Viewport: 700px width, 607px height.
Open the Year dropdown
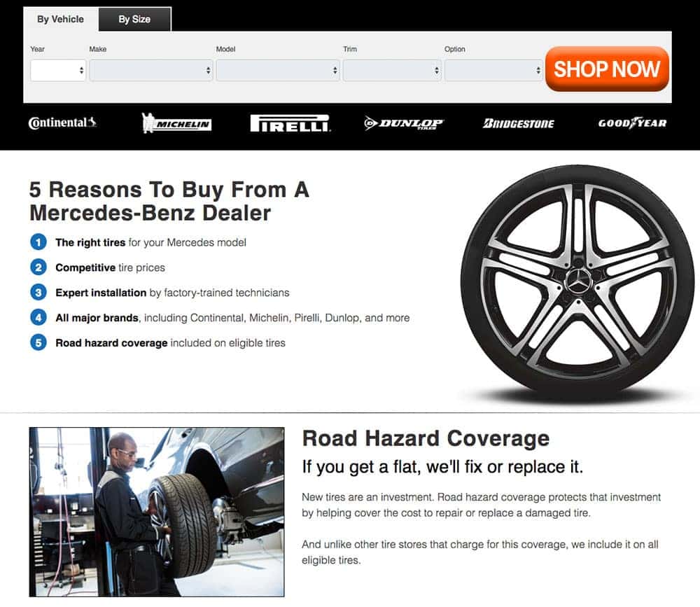[58, 71]
